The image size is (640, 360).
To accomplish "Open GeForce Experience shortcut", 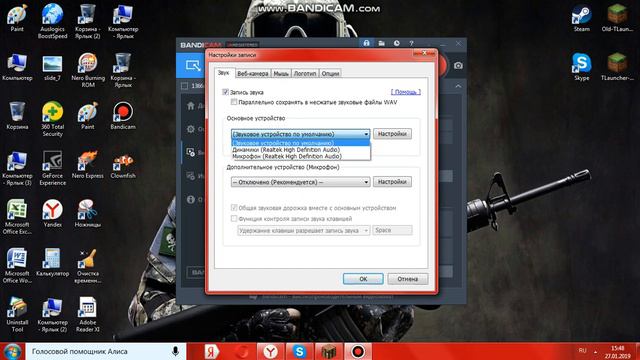I will coord(52,167).
